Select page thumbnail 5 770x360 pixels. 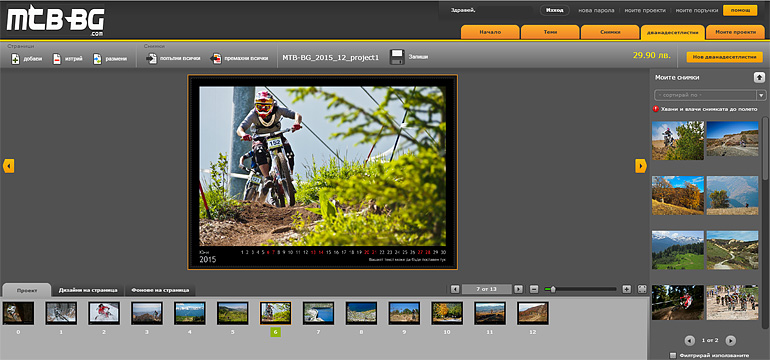pos(232,313)
